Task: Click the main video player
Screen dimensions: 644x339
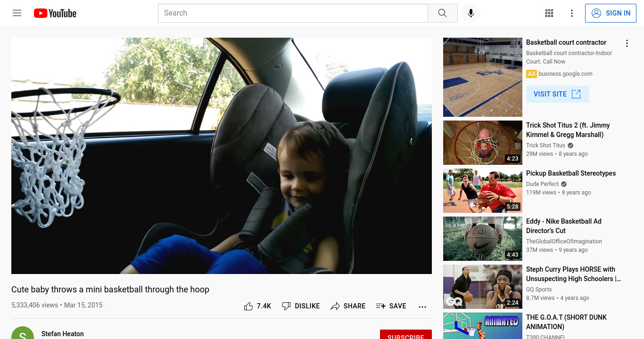Action: 222,156
